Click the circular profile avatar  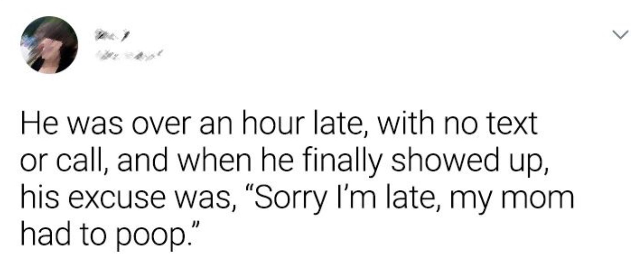tap(49, 45)
